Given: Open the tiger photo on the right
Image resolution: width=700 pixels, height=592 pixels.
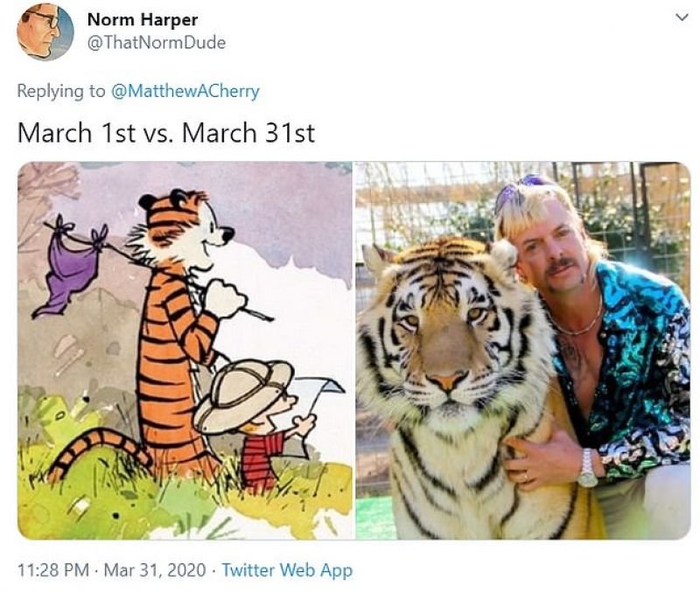Looking at the screenshot, I should pos(523,351).
